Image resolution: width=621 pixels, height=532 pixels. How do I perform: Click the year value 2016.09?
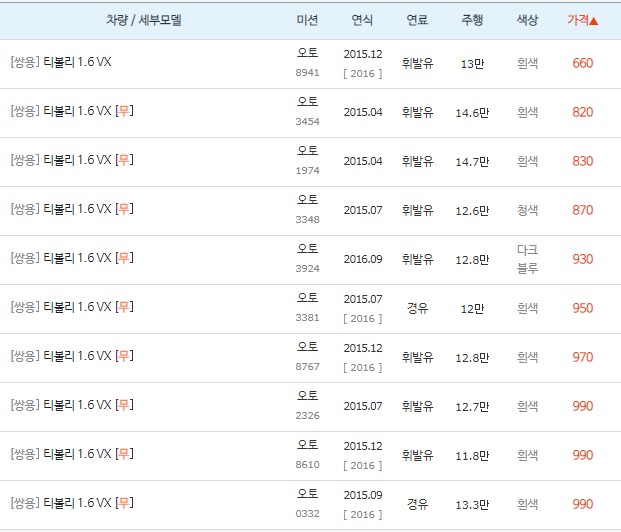pyautogui.click(x=363, y=259)
